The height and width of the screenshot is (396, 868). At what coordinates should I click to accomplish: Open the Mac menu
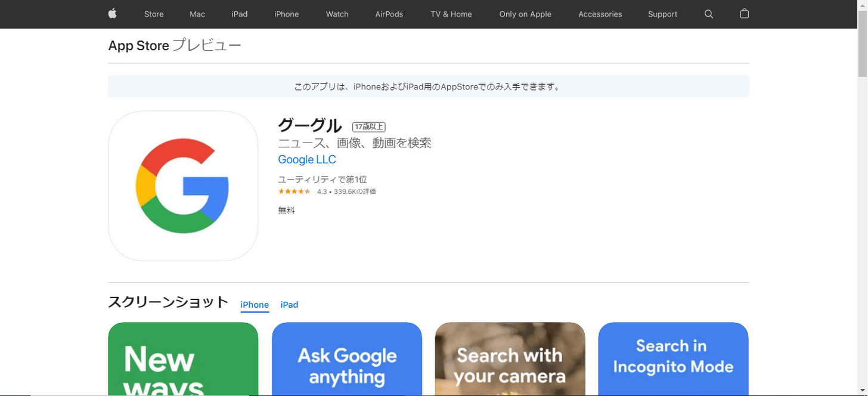(197, 14)
